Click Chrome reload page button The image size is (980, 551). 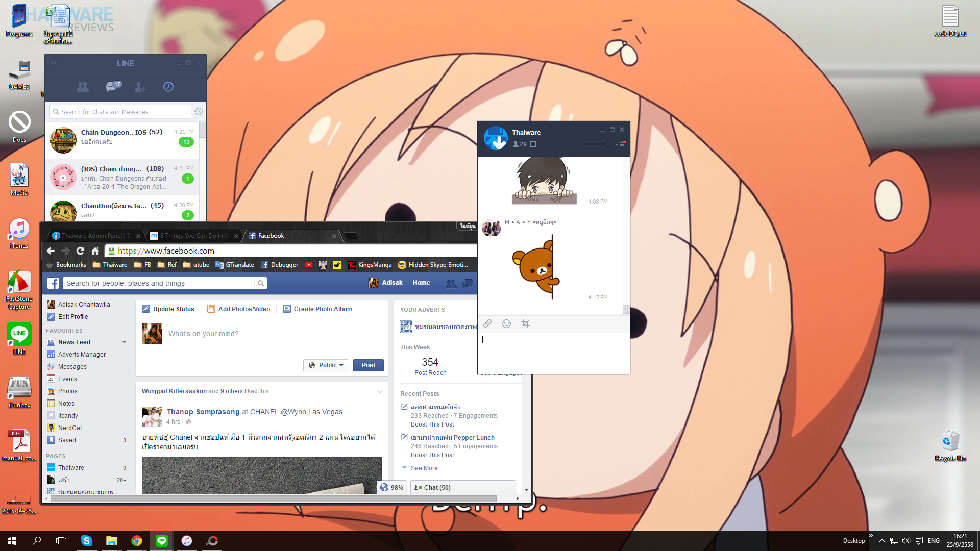[x=80, y=251]
